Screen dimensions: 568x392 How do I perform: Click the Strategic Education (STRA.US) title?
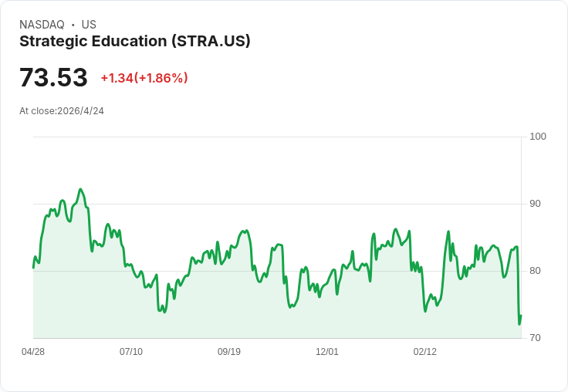135,42
